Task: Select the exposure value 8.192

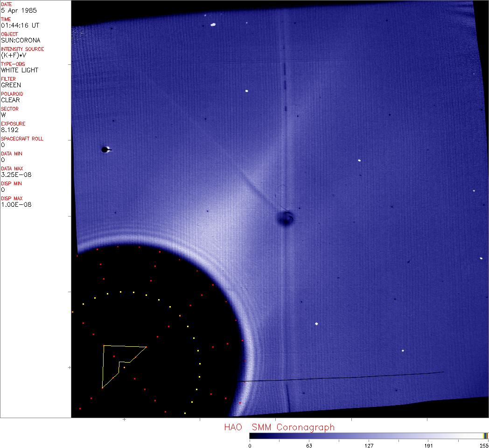Action: [x=9, y=130]
